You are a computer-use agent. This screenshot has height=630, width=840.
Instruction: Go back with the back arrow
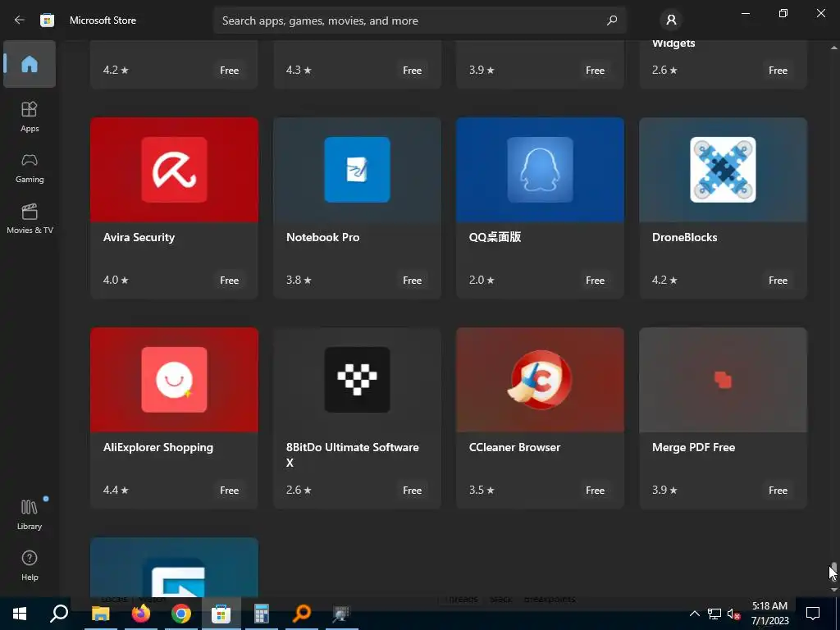(x=20, y=20)
